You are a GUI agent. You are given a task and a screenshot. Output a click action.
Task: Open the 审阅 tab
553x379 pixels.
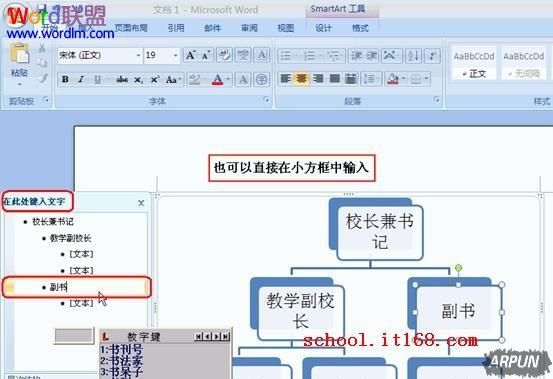249,28
